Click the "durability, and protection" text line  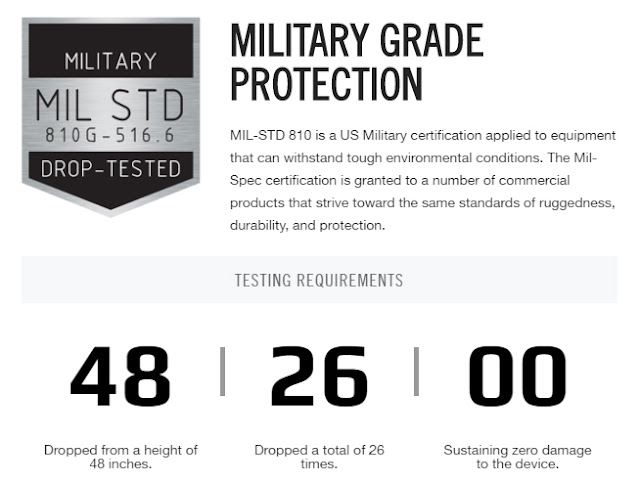307,225
